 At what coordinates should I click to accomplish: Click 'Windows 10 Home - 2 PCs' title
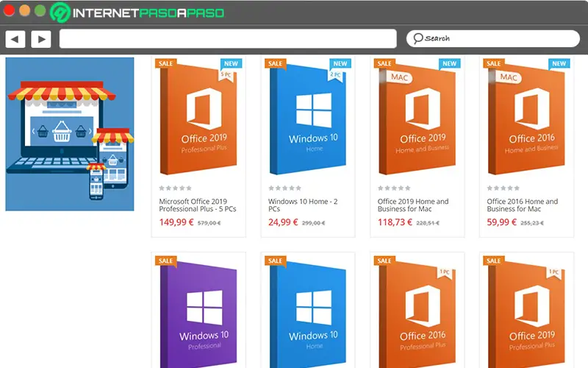tap(303, 205)
